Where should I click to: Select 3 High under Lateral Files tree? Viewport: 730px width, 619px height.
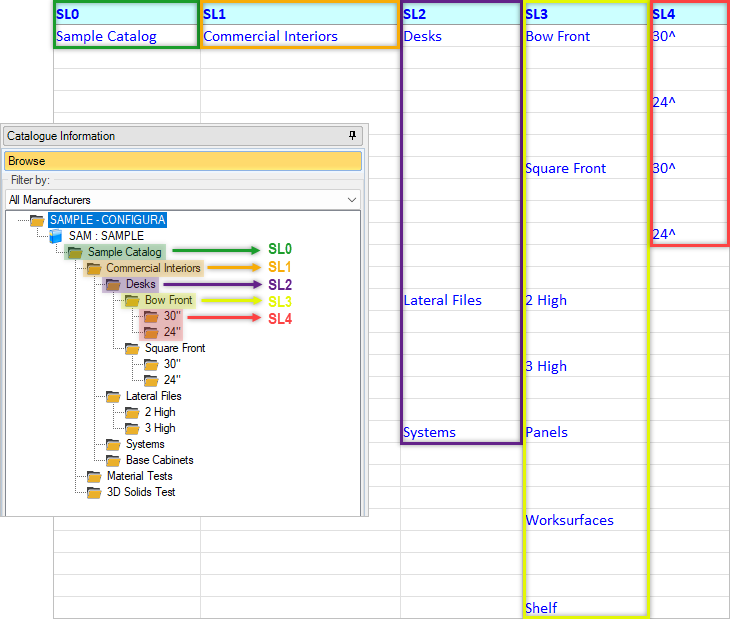click(160, 428)
